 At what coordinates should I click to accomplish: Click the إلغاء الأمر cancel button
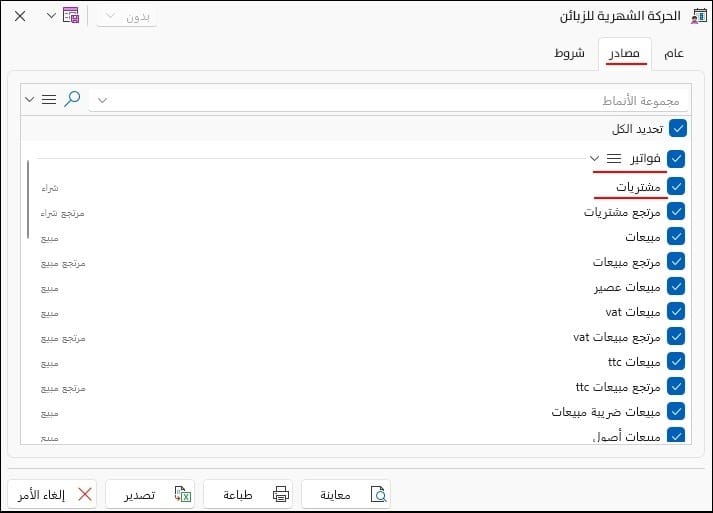pyautogui.click(x=52, y=494)
